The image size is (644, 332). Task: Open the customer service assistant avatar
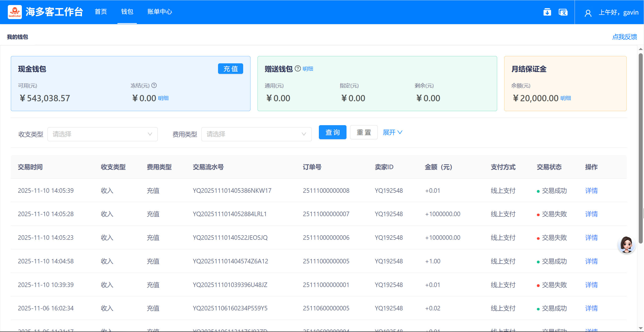626,245
